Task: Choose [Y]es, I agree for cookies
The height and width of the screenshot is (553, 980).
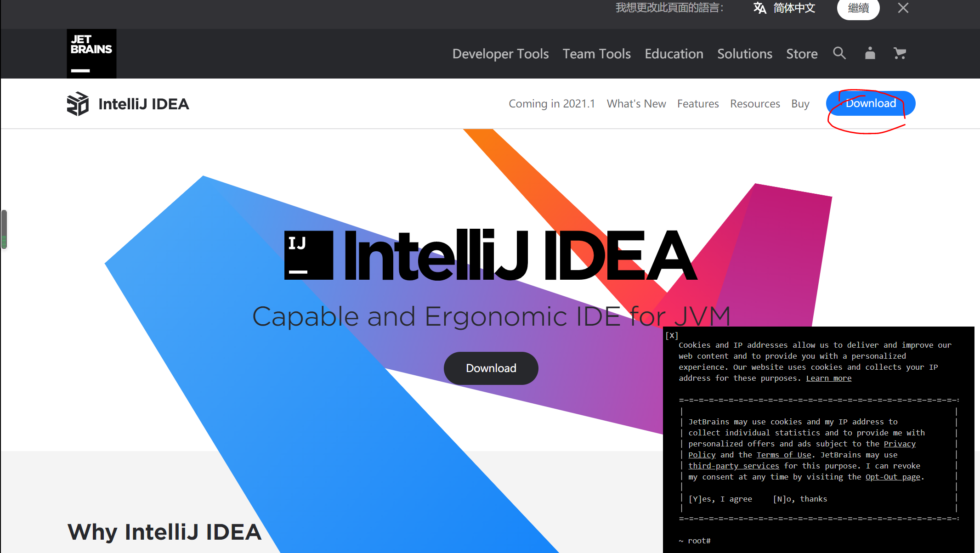Action: pos(720,499)
